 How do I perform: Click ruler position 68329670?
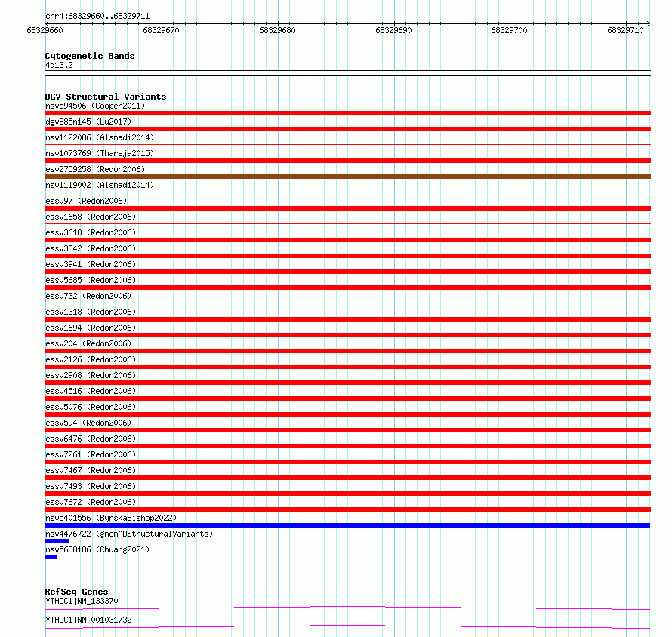[x=161, y=30]
